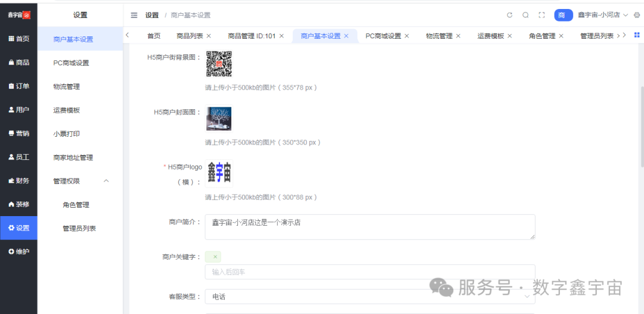
Task: Open 鑫宇宙-小河店 account dropdown
Action: [603, 15]
